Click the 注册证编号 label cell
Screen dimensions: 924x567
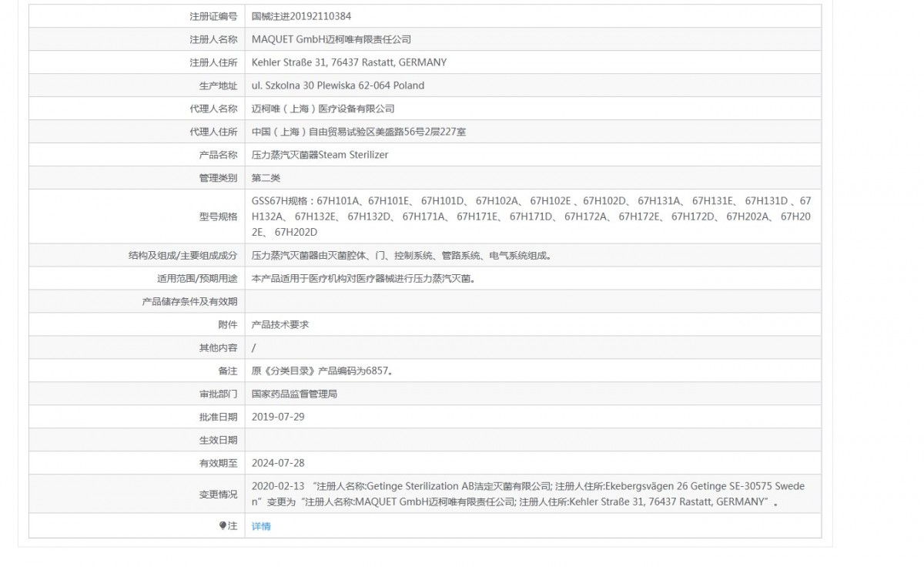[137, 16]
